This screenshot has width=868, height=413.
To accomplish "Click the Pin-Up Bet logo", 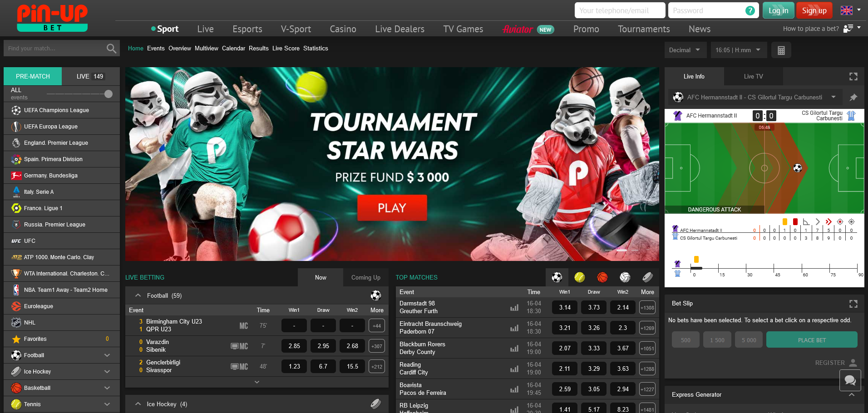I will pos(52,18).
